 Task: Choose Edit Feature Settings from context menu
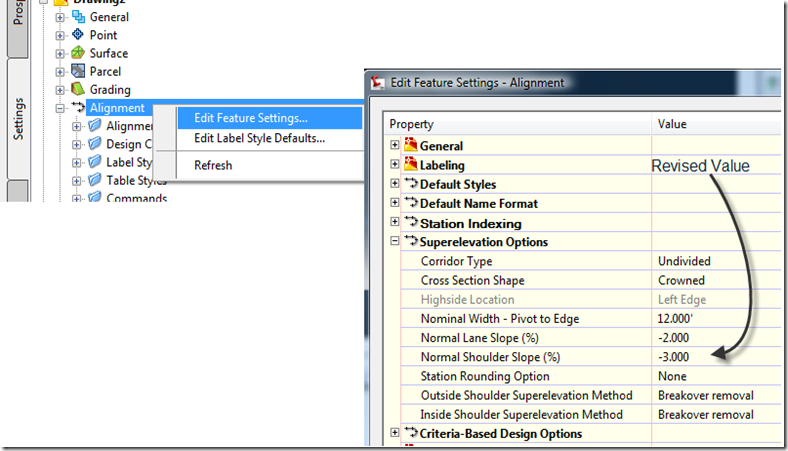270,118
